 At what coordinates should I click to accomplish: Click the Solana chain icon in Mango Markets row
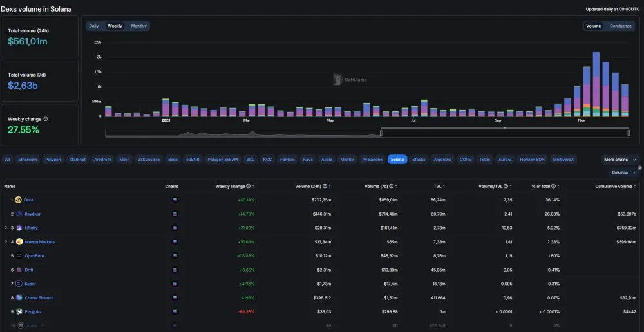coord(175,242)
